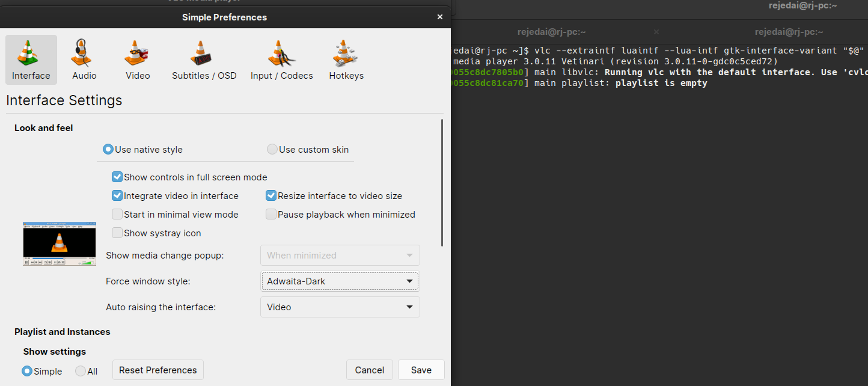The width and height of the screenshot is (868, 386).
Task: Switch to first rejedai@rj-pc terminal tab
Action: 551,32
